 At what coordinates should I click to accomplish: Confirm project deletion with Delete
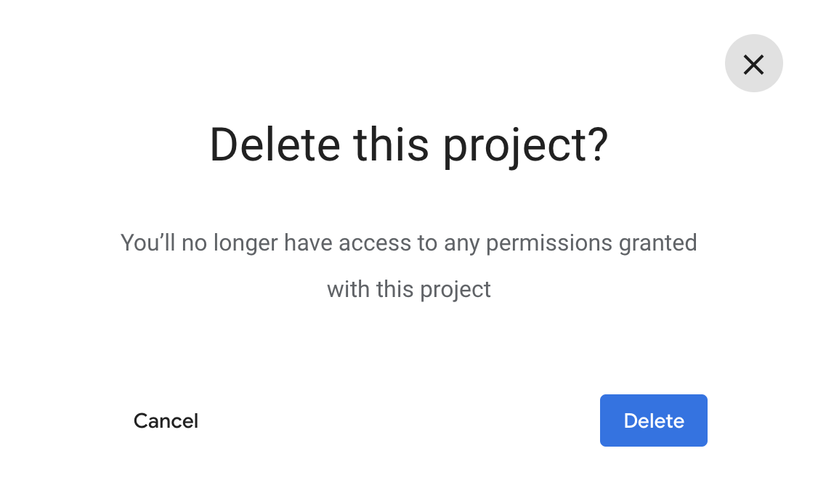pos(653,420)
